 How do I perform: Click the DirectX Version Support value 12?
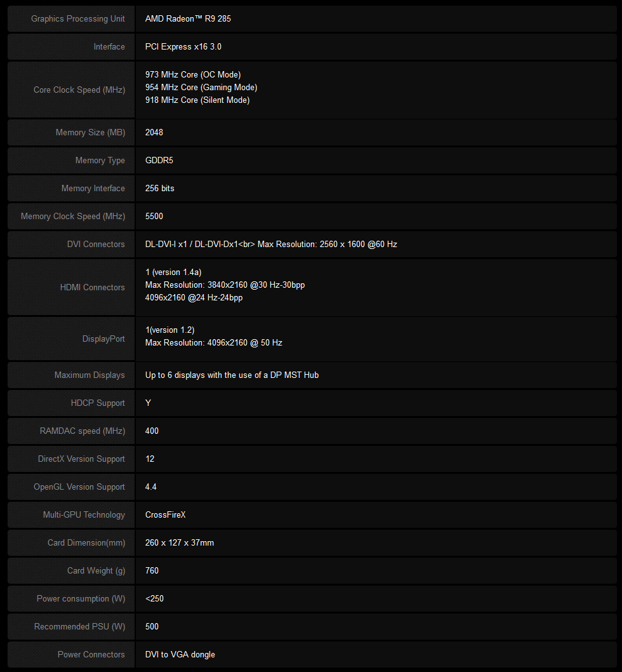[x=150, y=459]
